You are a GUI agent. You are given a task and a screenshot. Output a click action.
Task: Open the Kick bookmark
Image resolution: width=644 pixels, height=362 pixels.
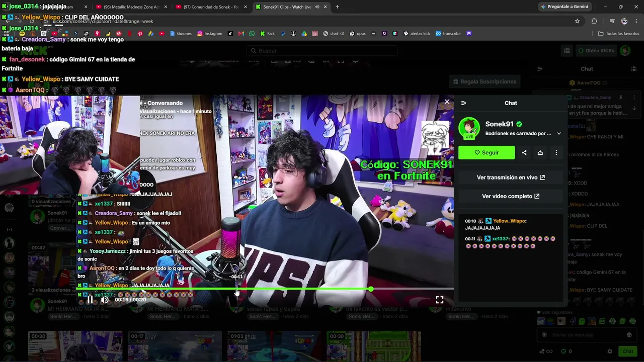[x=267, y=34]
